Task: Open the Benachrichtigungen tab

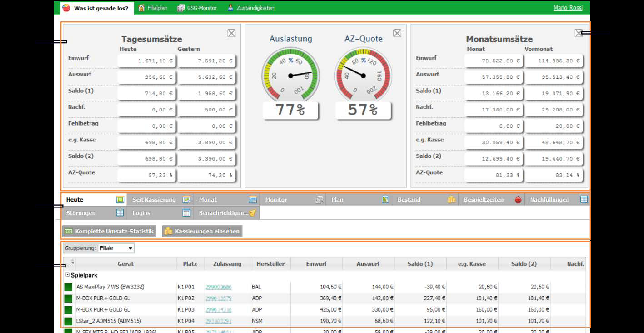Action: point(226,212)
